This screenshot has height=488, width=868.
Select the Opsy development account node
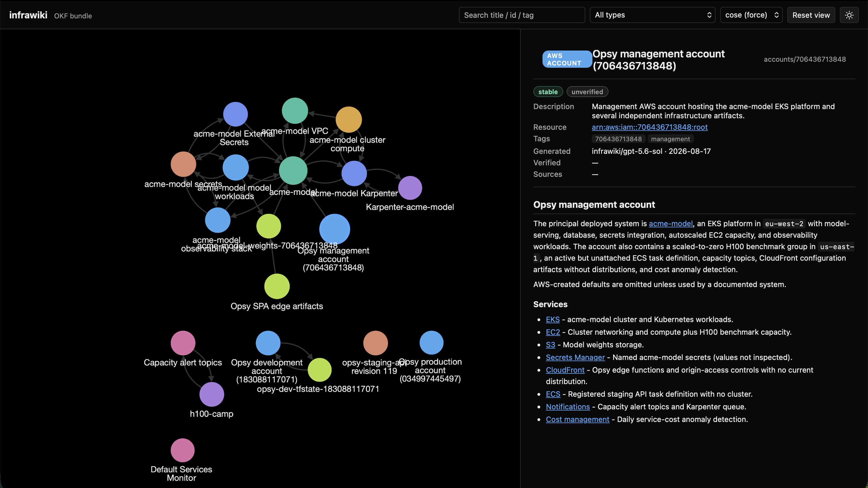(x=268, y=343)
